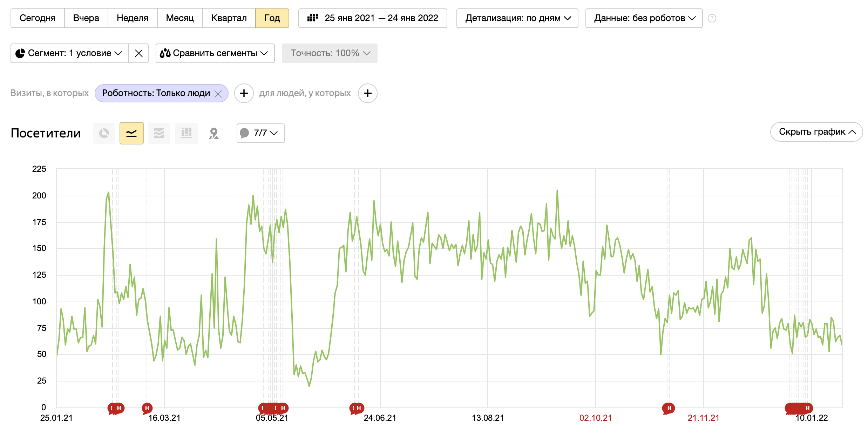The width and height of the screenshot is (868, 446).
Task: Switch to stacked area chart icon
Action: (159, 133)
